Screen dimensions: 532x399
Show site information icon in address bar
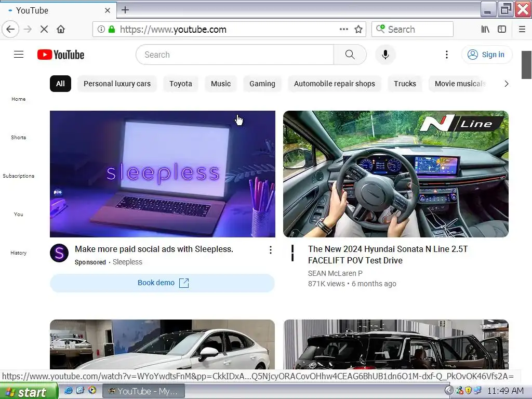point(101,29)
